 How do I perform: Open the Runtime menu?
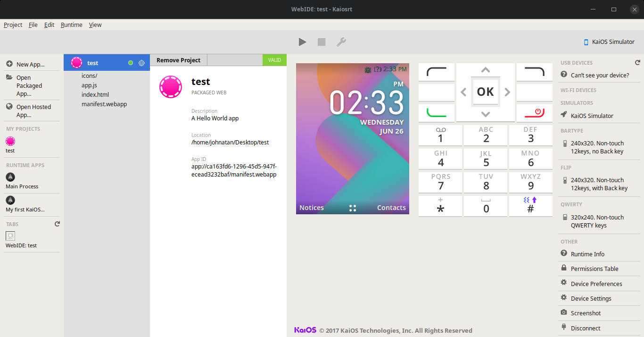point(72,25)
